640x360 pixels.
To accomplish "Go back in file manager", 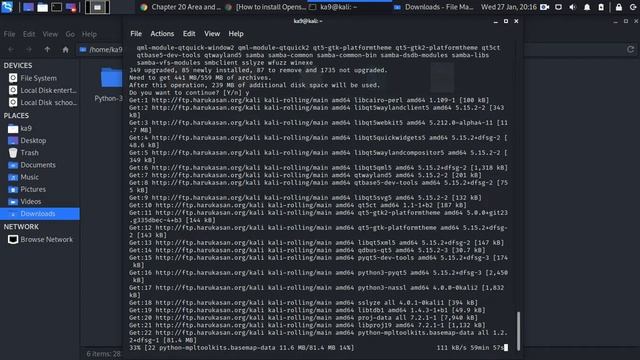I will [11, 49].
